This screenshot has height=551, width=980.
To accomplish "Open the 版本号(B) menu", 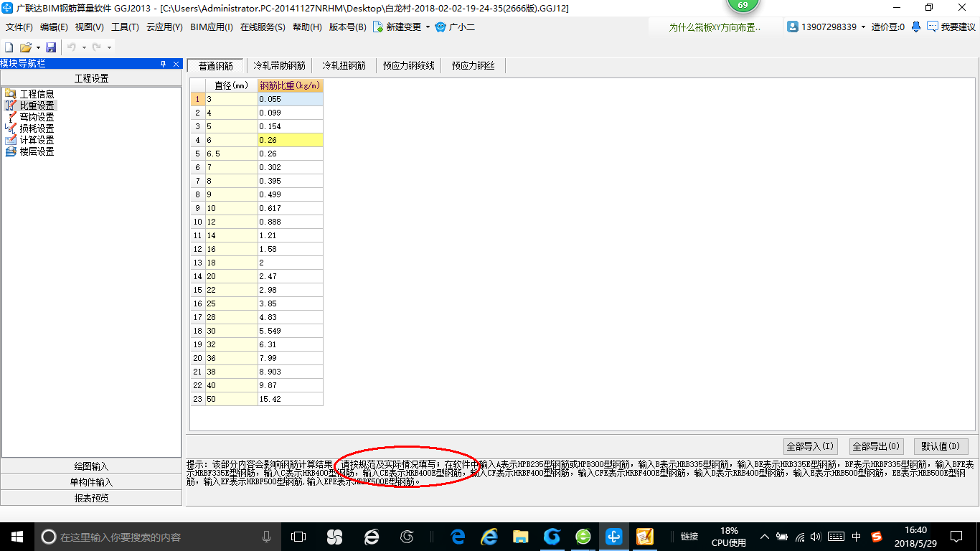I will tap(347, 27).
